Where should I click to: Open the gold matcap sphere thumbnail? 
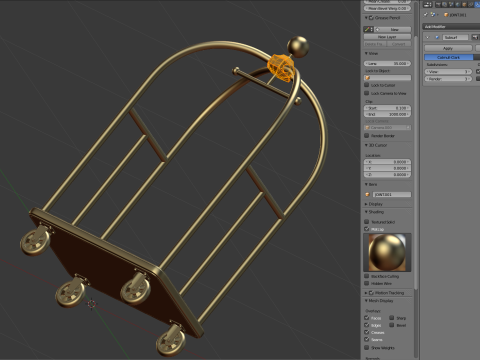click(387, 252)
